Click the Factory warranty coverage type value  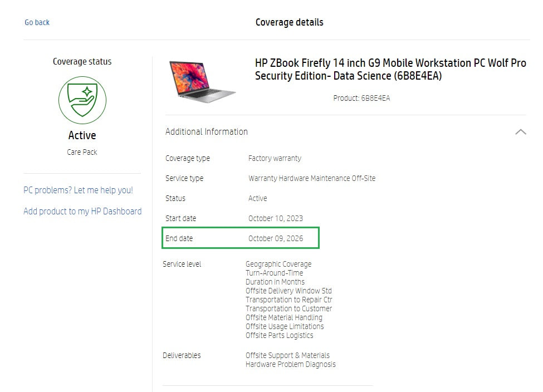pos(275,158)
